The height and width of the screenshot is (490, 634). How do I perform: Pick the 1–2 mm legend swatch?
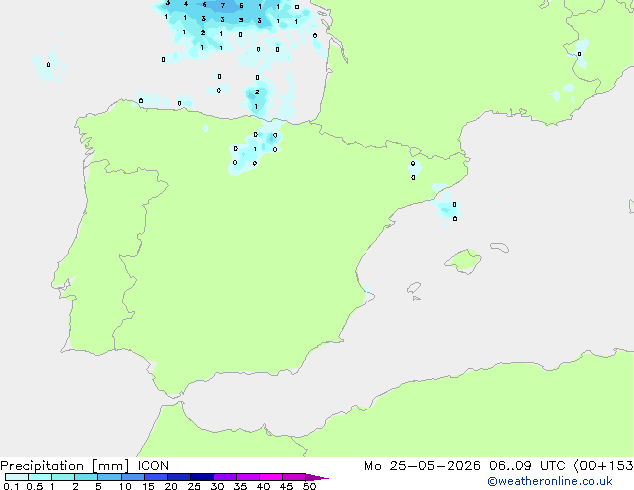[x=63, y=477]
